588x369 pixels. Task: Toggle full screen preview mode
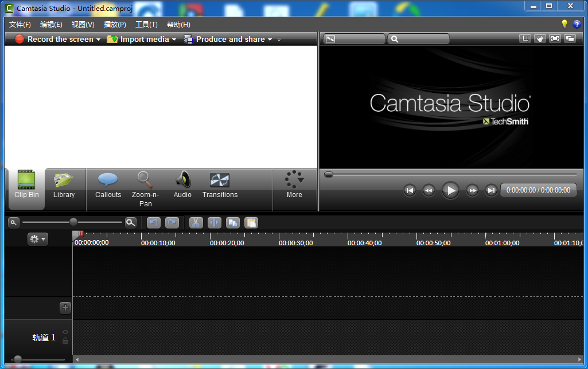555,39
